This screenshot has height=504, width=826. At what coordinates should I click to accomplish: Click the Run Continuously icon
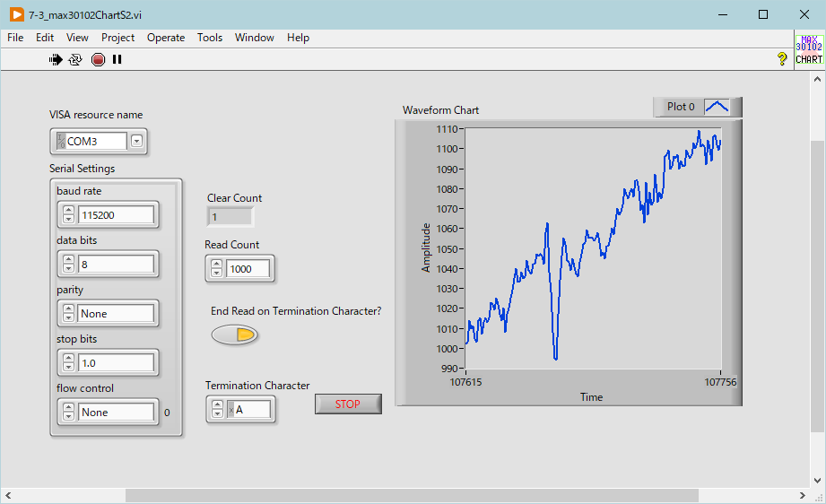76,59
